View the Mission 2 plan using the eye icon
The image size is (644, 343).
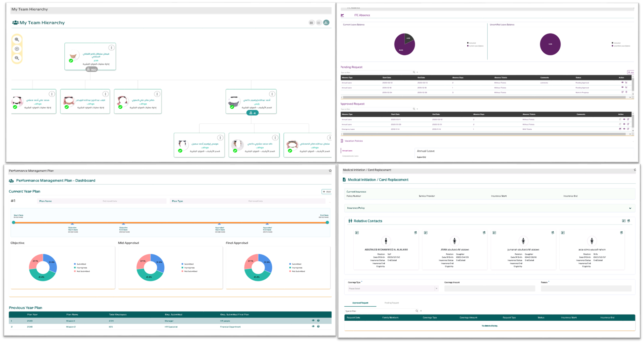click(x=313, y=326)
